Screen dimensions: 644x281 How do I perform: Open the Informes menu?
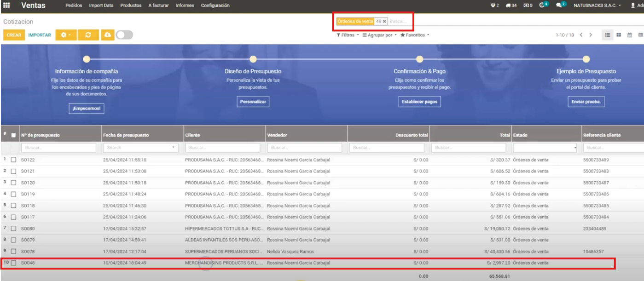pyautogui.click(x=185, y=6)
